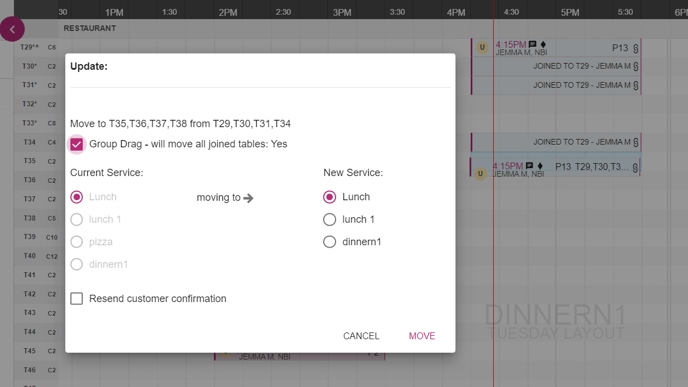Image resolution: width=688 pixels, height=387 pixels.
Task: Click pizza radio under Current Service
Action: pos(76,242)
